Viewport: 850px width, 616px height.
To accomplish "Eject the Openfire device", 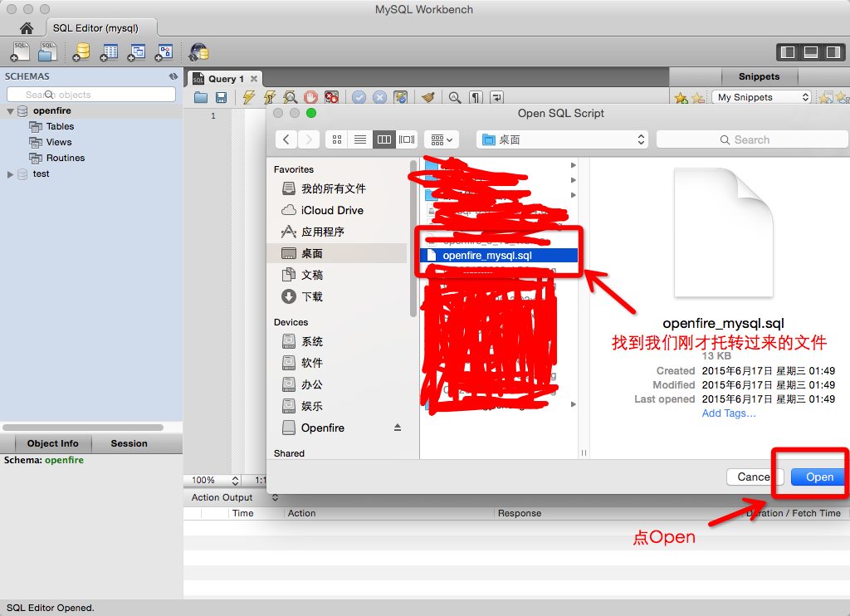I will pyautogui.click(x=398, y=428).
